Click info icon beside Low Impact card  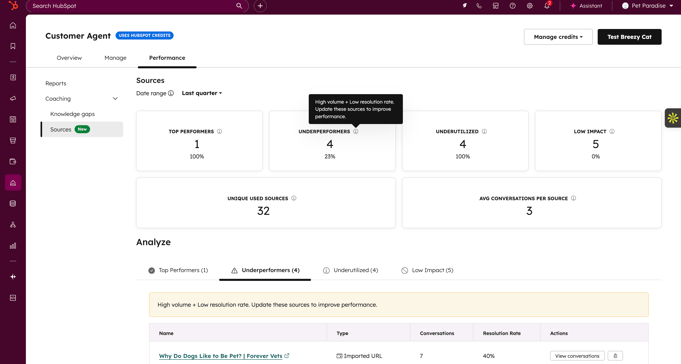pos(612,131)
